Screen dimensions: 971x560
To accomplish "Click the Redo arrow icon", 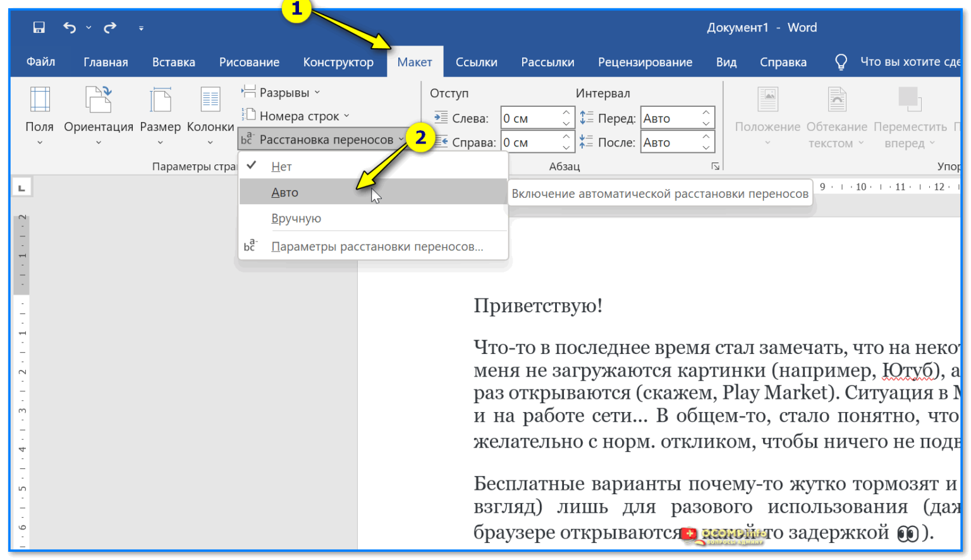I will (110, 27).
